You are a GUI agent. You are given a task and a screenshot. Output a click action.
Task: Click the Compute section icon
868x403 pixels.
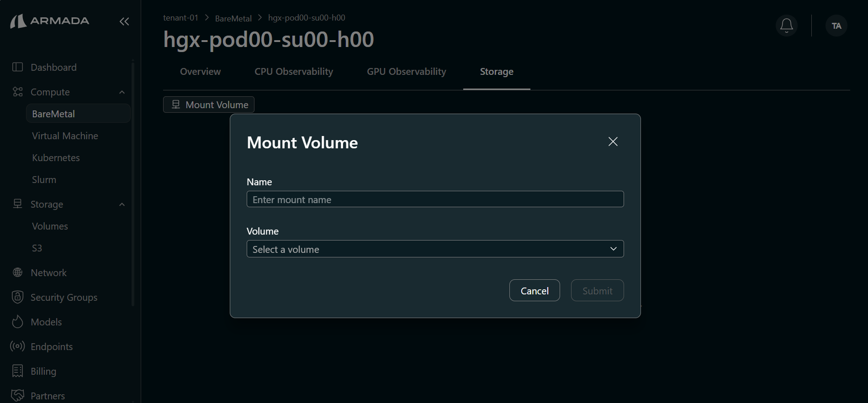point(17,92)
